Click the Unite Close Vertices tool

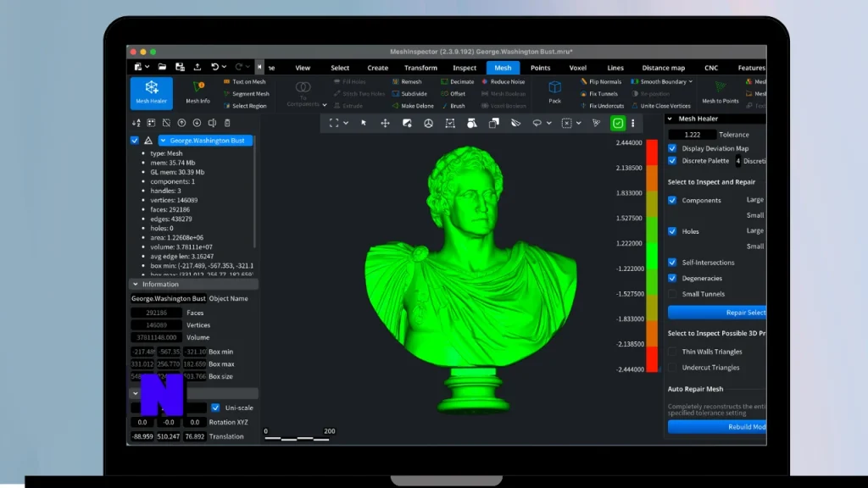pyautogui.click(x=661, y=106)
